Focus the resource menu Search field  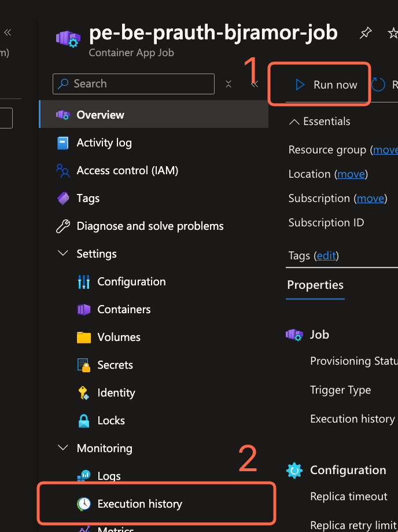(134, 84)
